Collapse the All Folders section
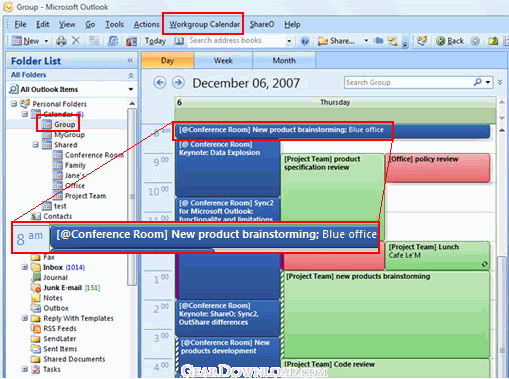Screen dimensions: 509x379 (131, 75)
